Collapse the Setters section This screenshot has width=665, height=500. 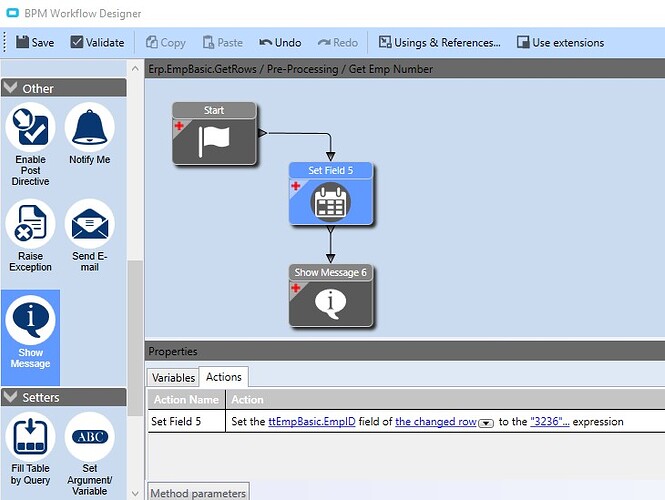click(10, 397)
